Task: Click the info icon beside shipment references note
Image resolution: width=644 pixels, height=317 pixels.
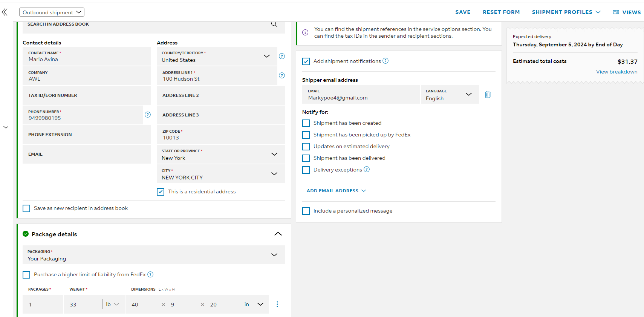Action: pos(305,32)
